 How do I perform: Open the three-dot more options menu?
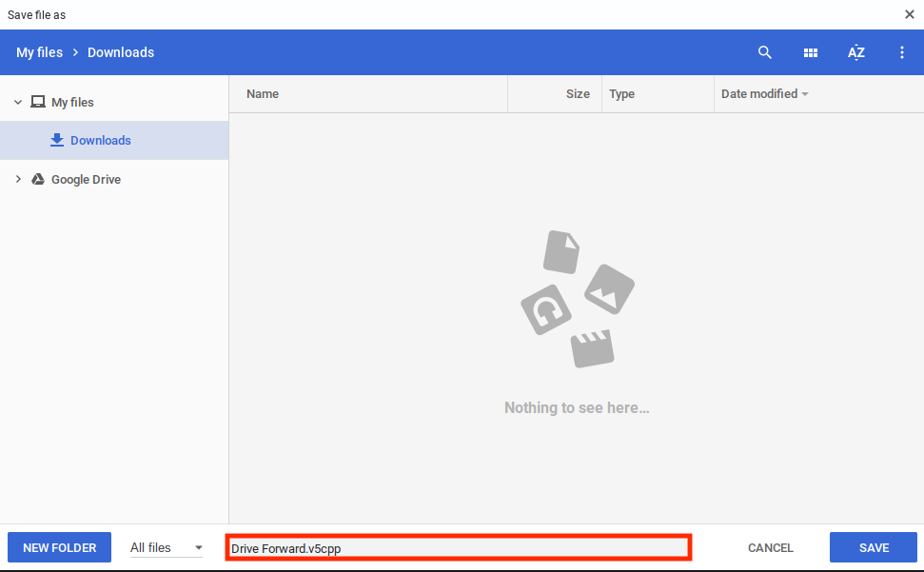pos(901,52)
